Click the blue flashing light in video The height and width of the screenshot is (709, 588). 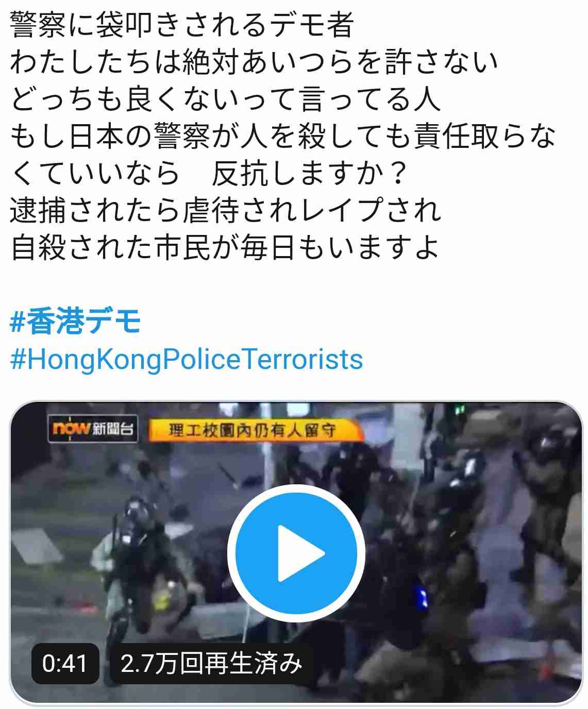(x=424, y=599)
